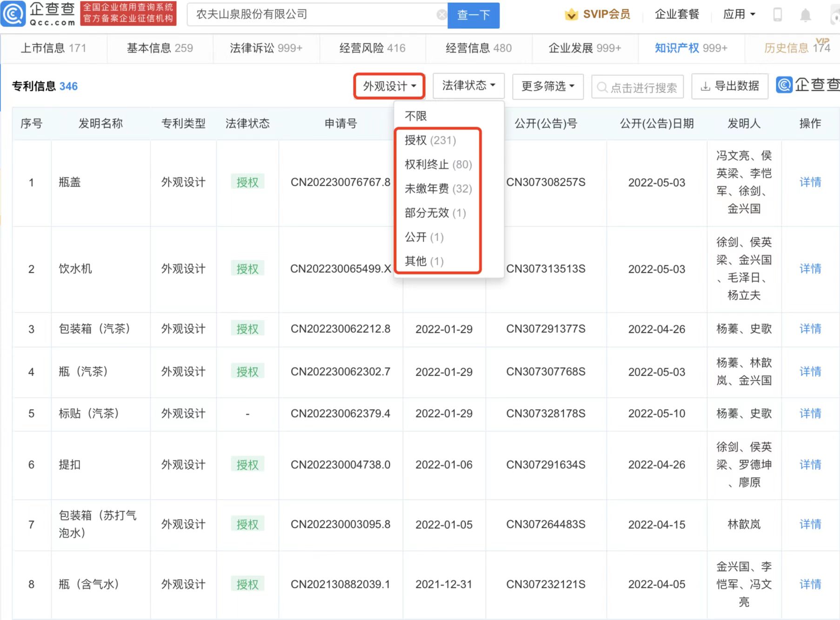Open 详情 for 瓶（汽茶）

[810, 371]
